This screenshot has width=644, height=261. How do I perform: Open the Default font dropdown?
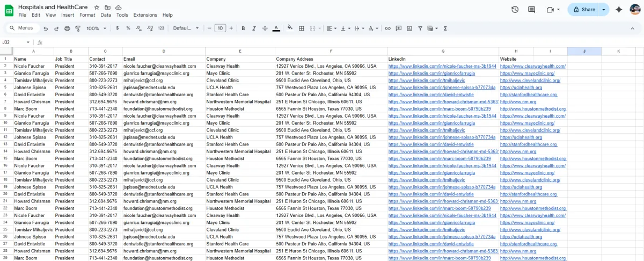point(186,28)
